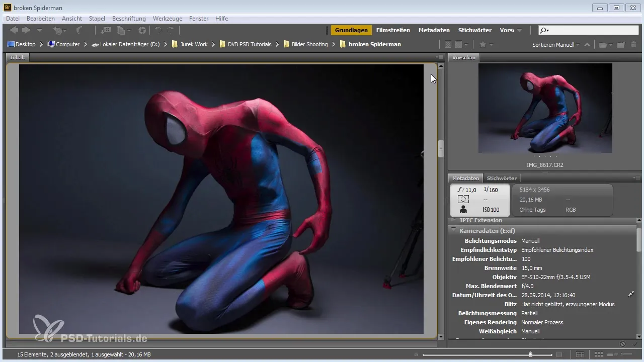Open the recent file folder dropdown

click(x=605, y=45)
